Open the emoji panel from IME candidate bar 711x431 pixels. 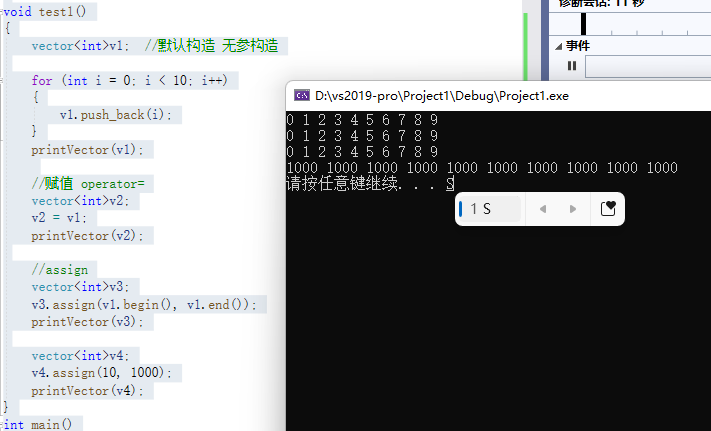pyautogui.click(x=608, y=208)
